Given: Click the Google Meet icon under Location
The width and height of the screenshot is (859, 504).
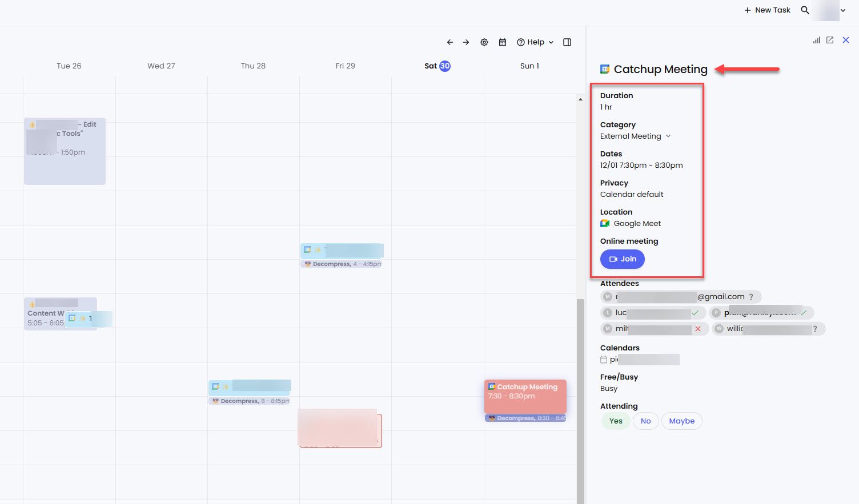Looking at the screenshot, I should (x=604, y=223).
